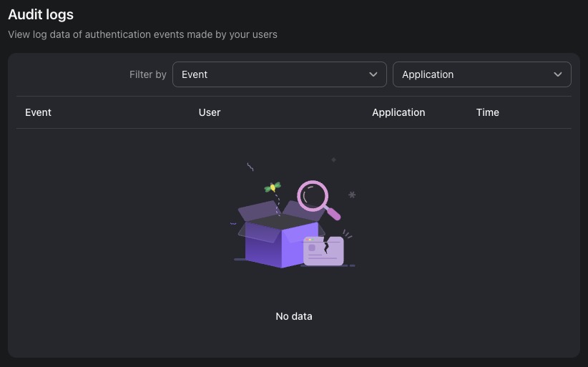Viewport: 588px width, 367px height.
Task: Open the Event filter dropdown
Action: pos(280,74)
